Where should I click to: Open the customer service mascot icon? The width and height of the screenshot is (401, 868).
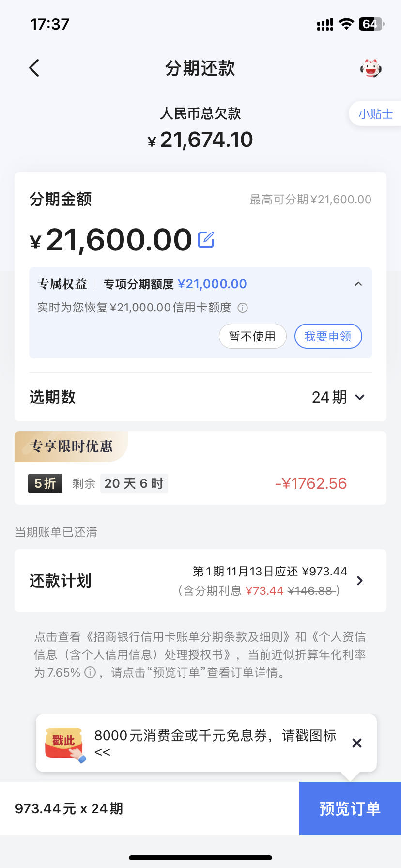pos(370,68)
